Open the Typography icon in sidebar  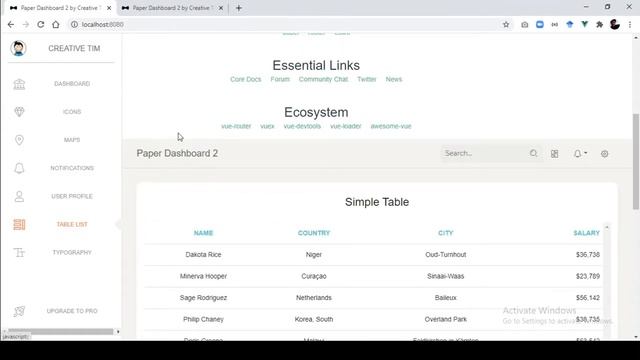tap(19, 253)
